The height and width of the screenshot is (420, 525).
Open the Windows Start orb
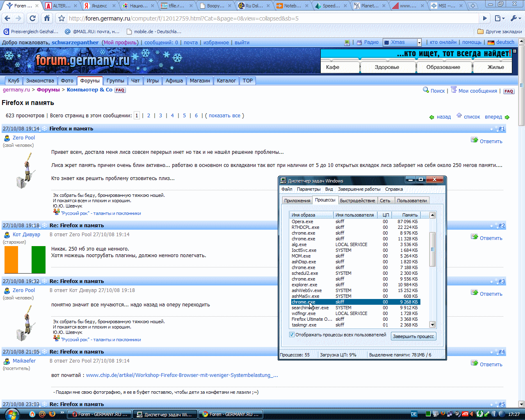click(x=11, y=414)
